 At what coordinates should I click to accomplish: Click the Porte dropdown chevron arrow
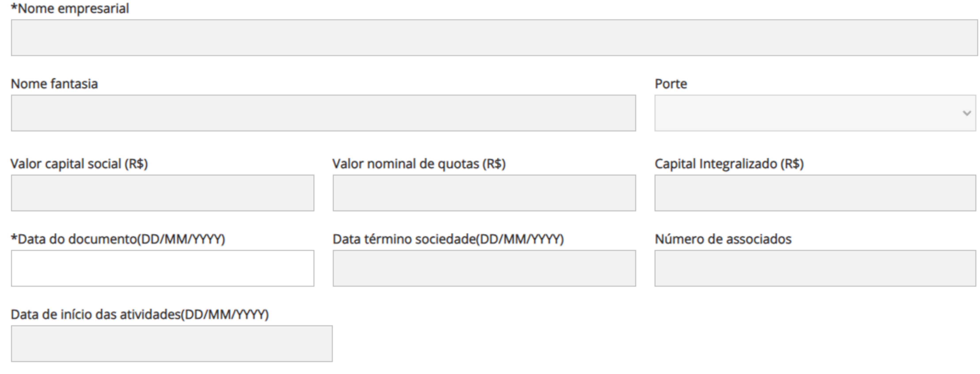(966, 113)
